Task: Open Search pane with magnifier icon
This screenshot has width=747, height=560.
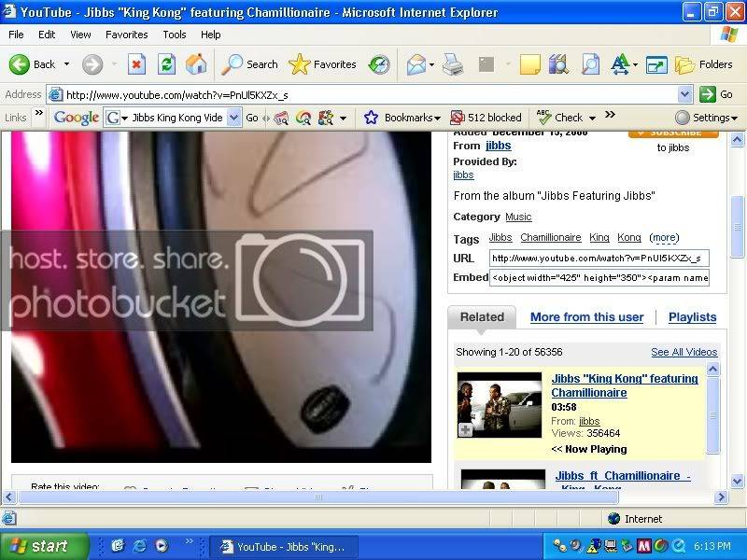Action: point(249,64)
